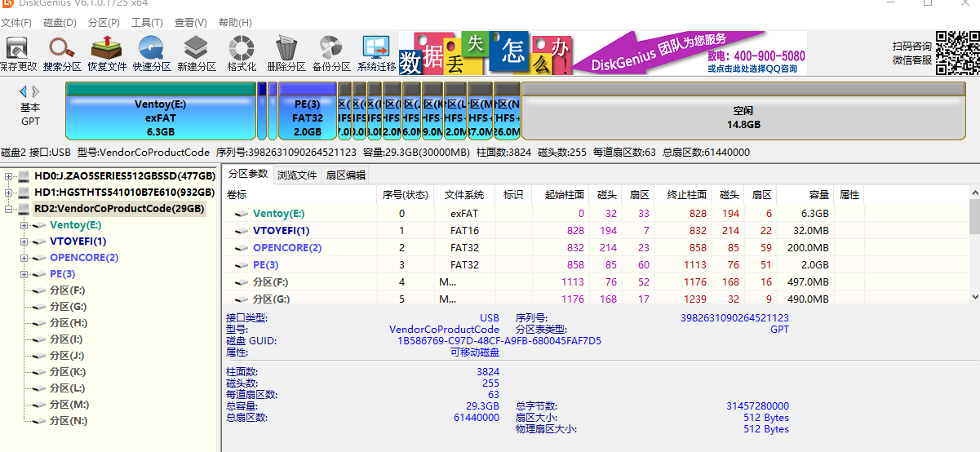Select the PE(3) FAT32 partition block
The image size is (980, 452).
[x=308, y=111]
